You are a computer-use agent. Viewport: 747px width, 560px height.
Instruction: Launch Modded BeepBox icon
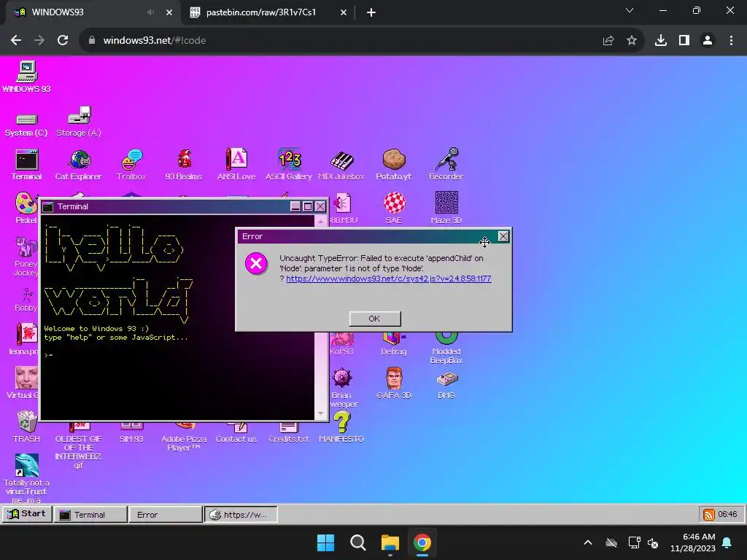tap(446, 349)
